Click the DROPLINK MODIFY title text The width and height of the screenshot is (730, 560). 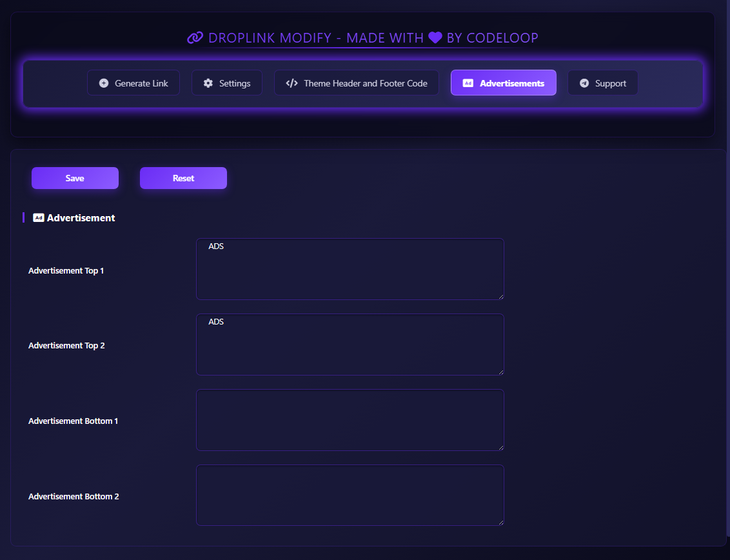tap(270, 37)
